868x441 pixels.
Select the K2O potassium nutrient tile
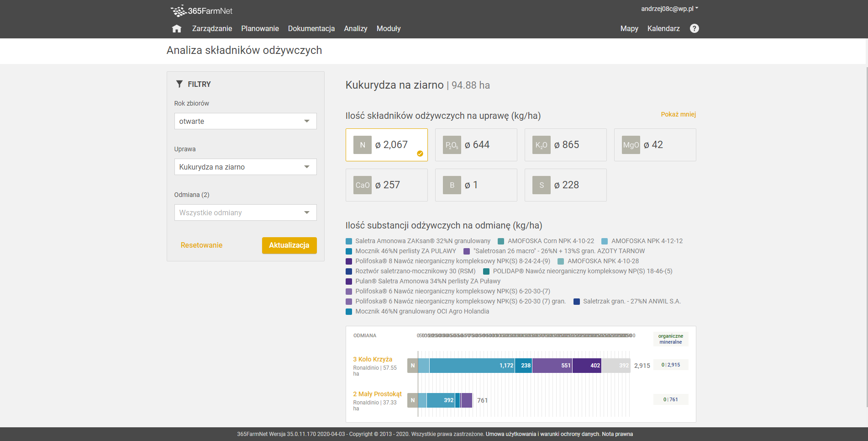pyautogui.click(x=565, y=145)
